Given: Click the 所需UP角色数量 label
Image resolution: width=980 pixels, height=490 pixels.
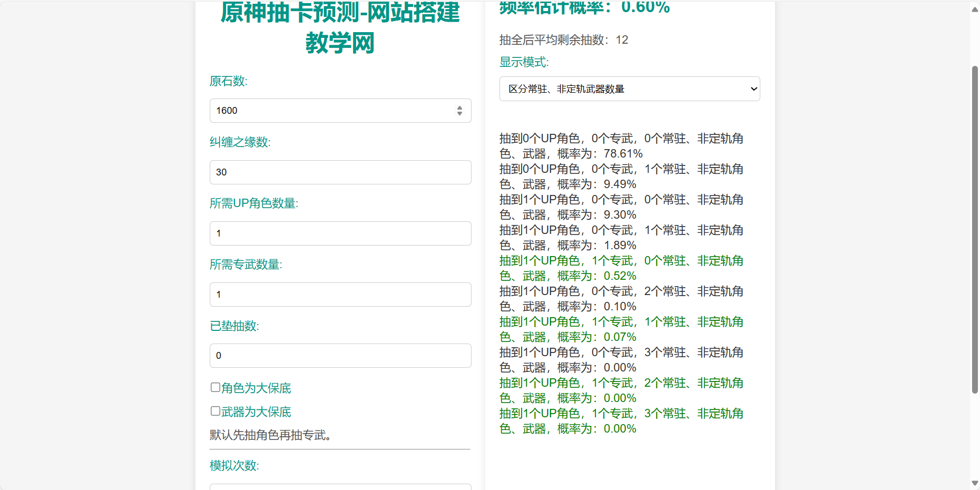Looking at the screenshot, I should tap(254, 203).
